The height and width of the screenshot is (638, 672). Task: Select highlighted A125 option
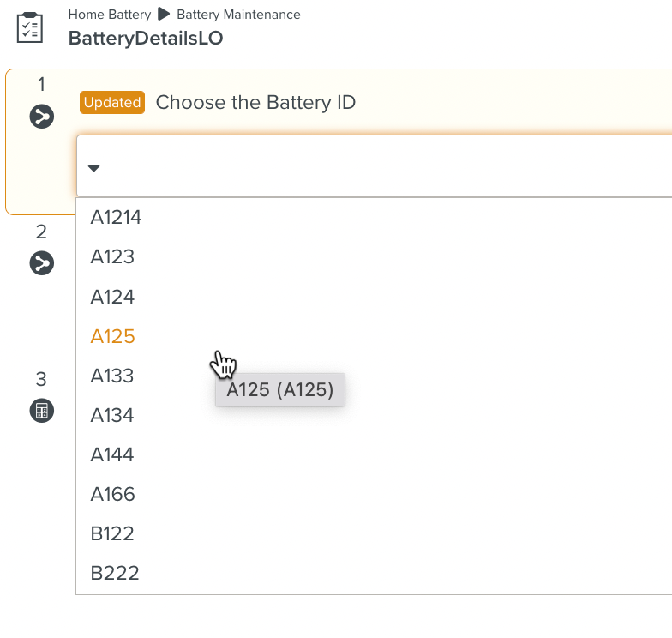112,336
